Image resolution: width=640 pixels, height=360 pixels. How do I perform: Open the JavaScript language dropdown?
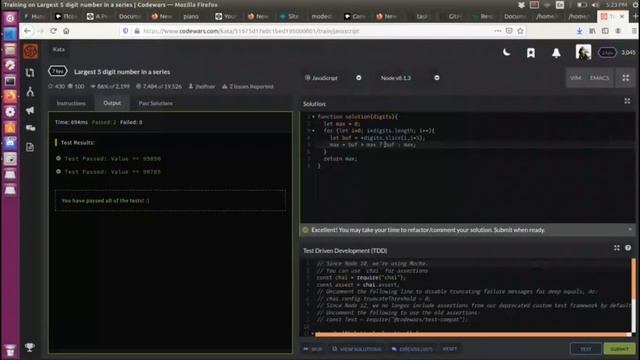pos(333,78)
